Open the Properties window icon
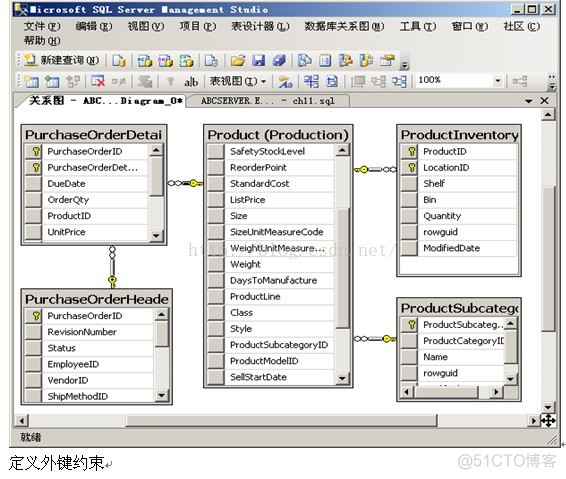This screenshot has width=566, height=479. (x=387, y=60)
